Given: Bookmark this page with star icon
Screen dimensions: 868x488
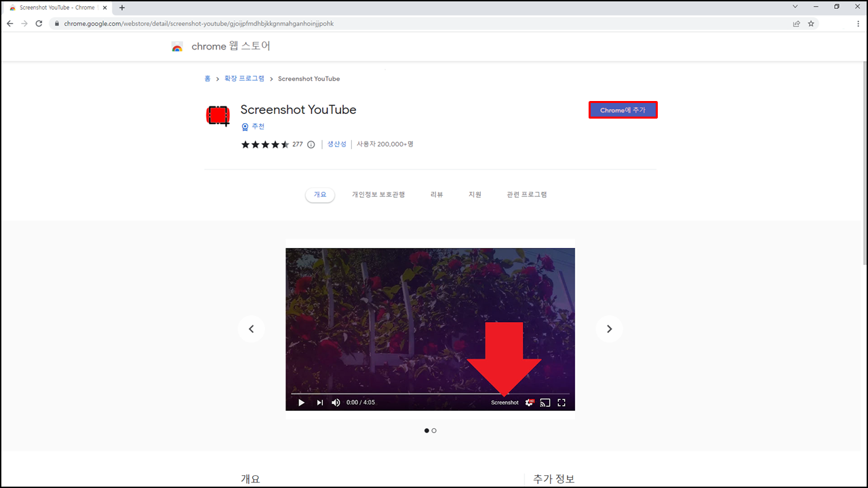Looking at the screenshot, I should [x=810, y=23].
